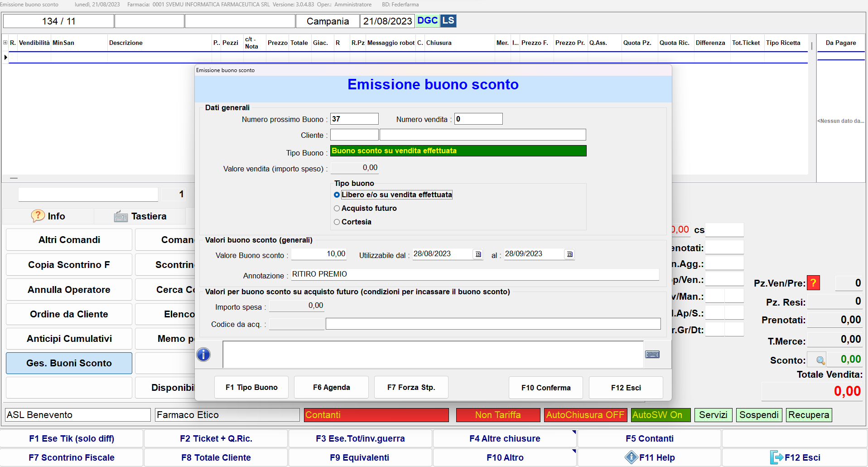This screenshot has height=467, width=868.
Task: Open the end date 'al' calendar picker
Action: point(569,254)
